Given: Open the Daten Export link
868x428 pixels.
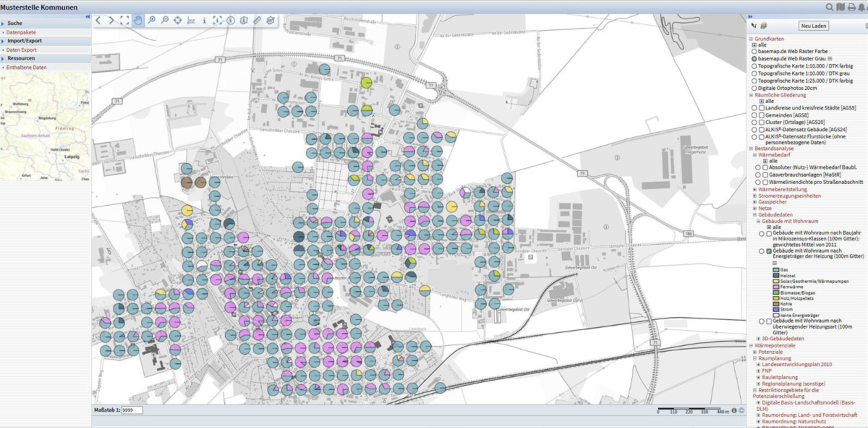Looking at the screenshot, I should tap(21, 50).
